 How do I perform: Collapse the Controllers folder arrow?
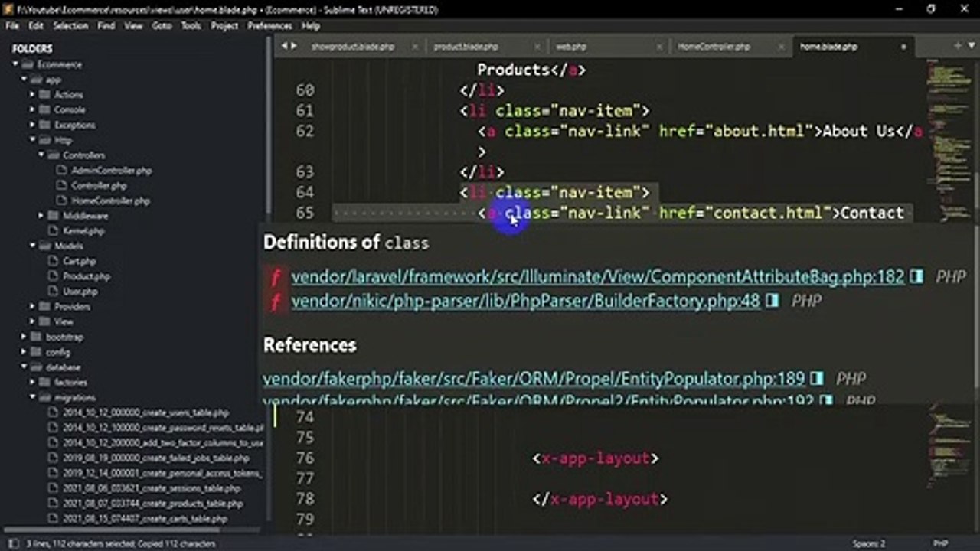coord(41,155)
